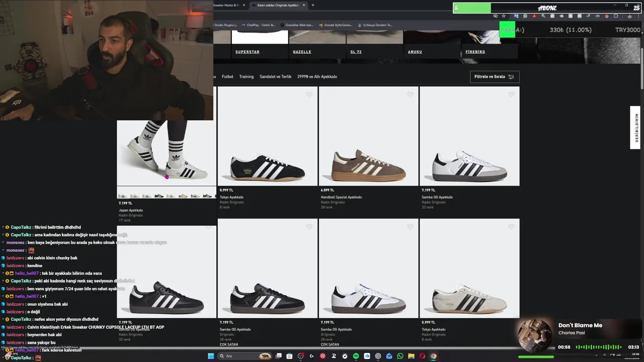This screenshot has height=362, width=644.
Task: Select the Futbol filter tab
Action: [227, 76]
